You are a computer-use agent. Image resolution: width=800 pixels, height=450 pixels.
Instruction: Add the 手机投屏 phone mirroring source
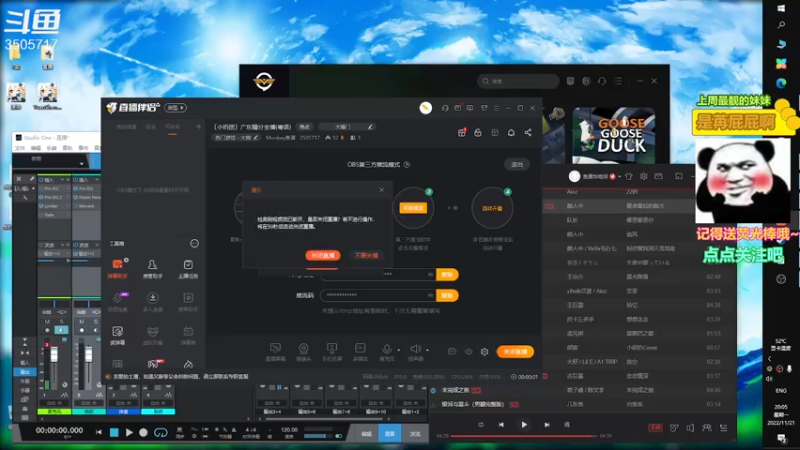tap(332, 352)
